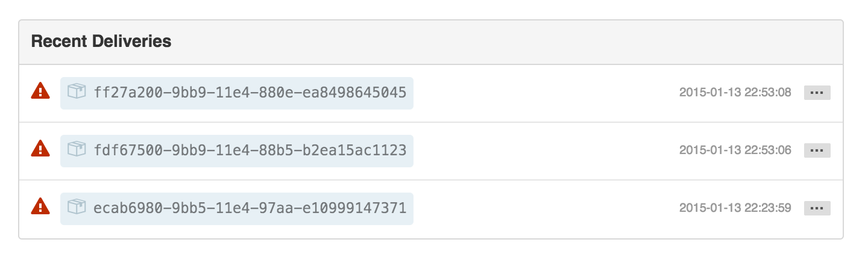Open delivery ecab6980-9bb5-11e4-97aa-e10999147371
Viewport: 868px width, 260px height.
(x=250, y=208)
